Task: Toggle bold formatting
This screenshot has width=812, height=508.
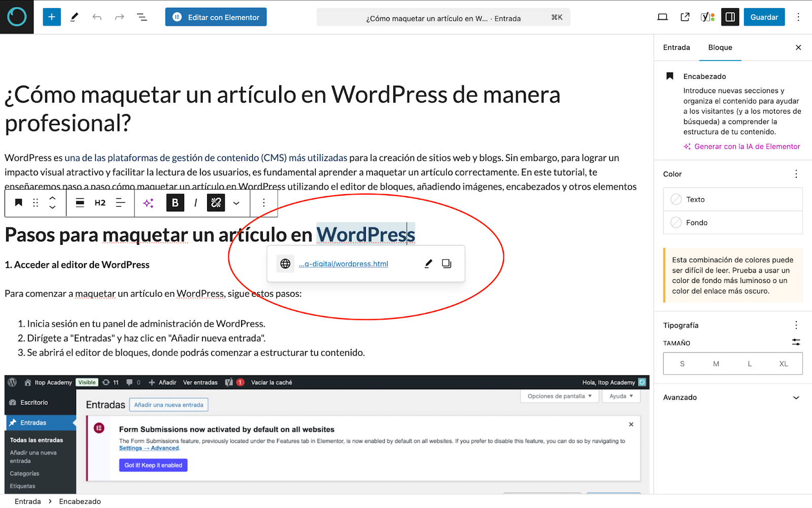Action: pos(175,203)
